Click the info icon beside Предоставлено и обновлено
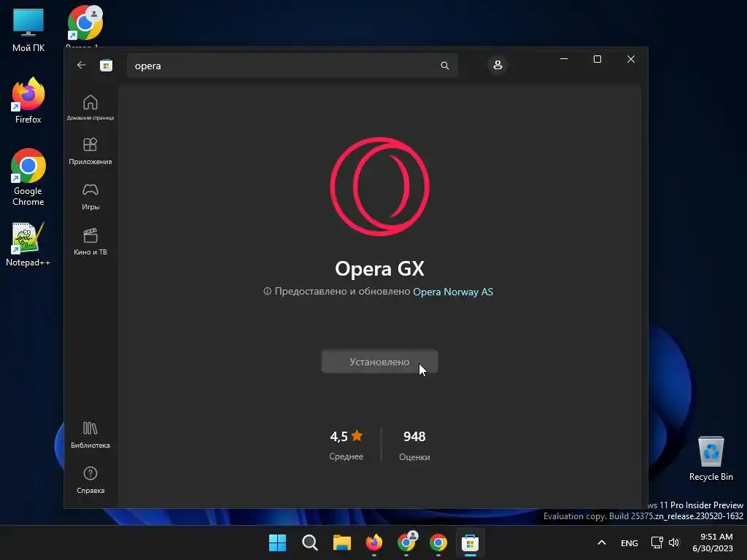The height and width of the screenshot is (560, 747). (267, 291)
